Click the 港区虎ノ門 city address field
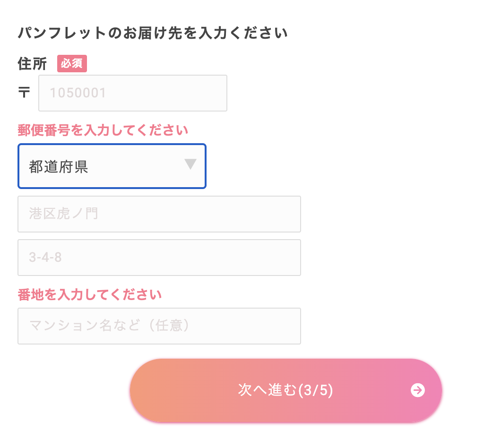Image resolution: width=484 pixels, height=448 pixels. point(159,214)
